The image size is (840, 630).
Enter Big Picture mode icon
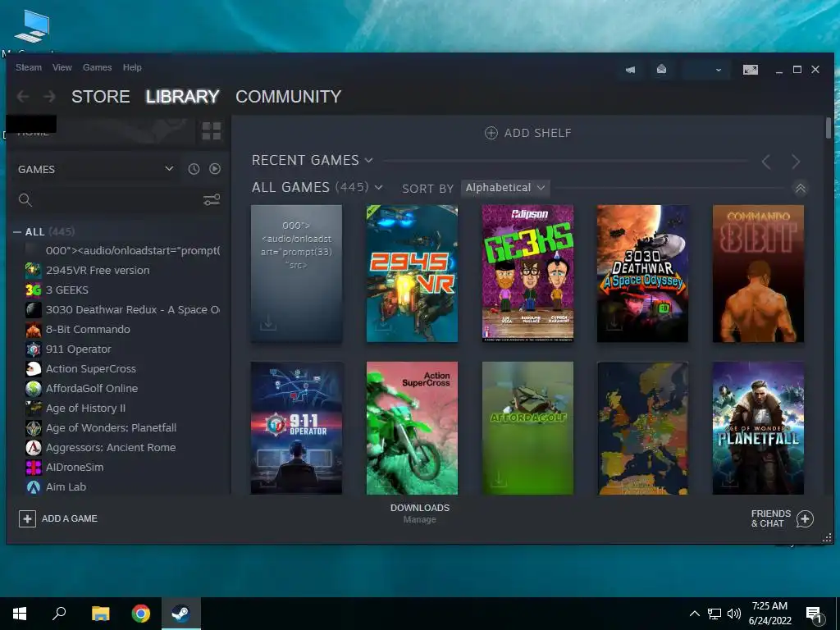click(x=751, y=70)
